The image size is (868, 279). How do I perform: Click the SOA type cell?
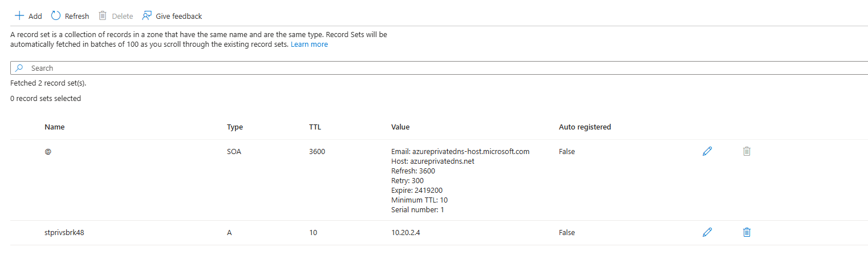coord(234,152)
